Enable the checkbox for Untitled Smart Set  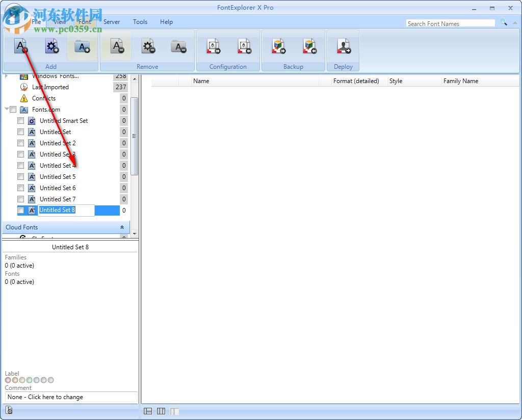coord(20,120)
